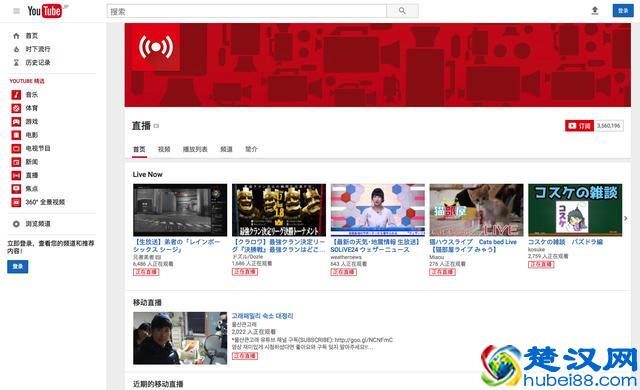Open the SOLiVE24 weather news thumbnail
The height and width of the screenshot is (390, 640).
click(x=378, y=210)
